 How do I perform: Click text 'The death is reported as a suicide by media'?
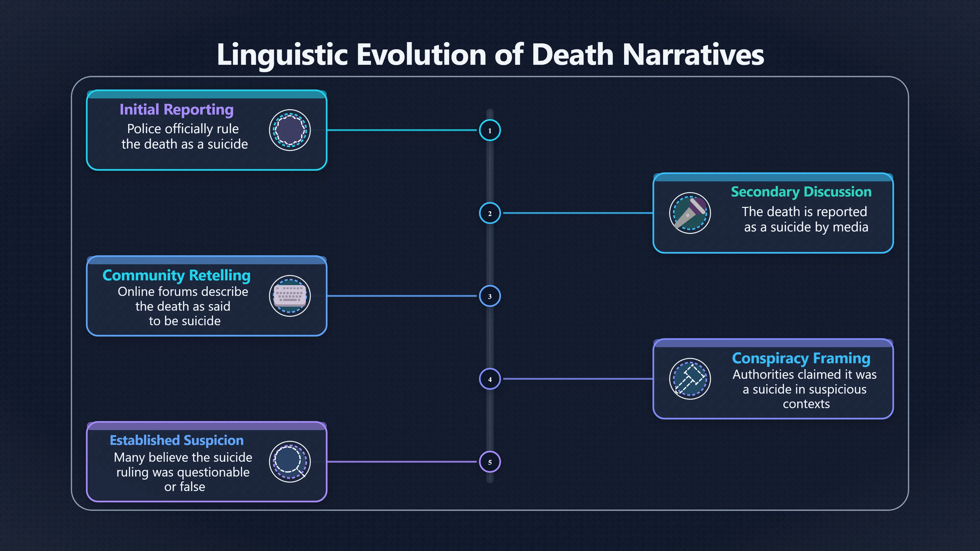805,219
